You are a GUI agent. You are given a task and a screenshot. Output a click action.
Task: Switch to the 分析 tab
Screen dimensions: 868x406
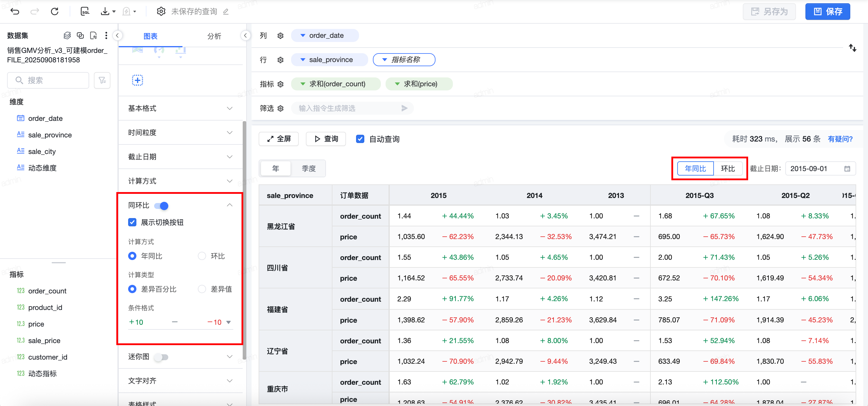(214, 36)
